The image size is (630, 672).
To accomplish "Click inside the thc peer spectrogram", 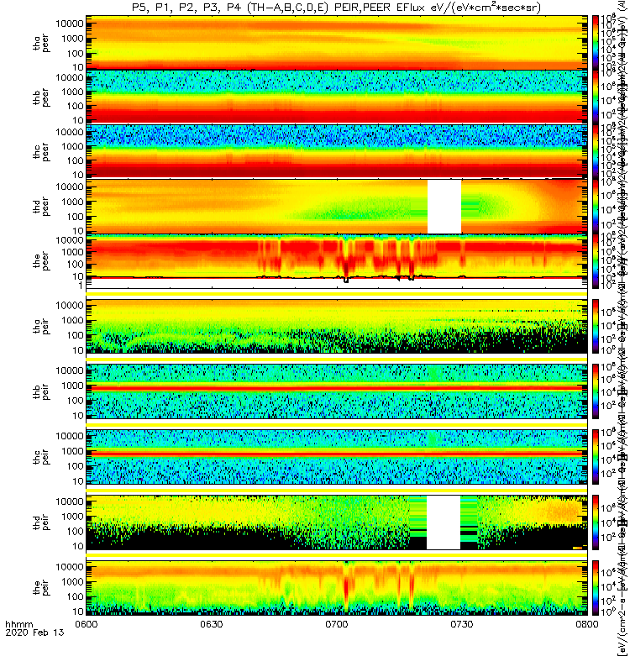I will tap(337, 152).
